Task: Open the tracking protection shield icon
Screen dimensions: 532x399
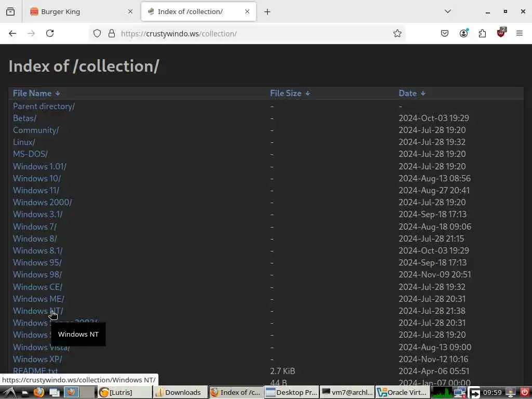Action: (x=97, y=33)
